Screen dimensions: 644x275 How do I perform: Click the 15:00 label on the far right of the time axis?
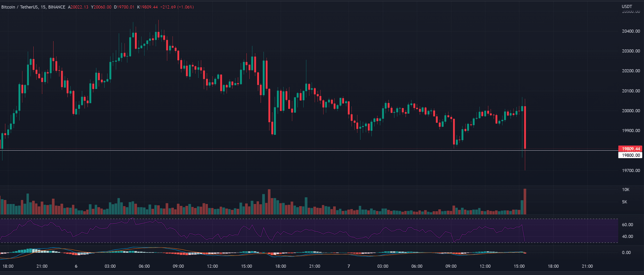click(x=519, y=266)
